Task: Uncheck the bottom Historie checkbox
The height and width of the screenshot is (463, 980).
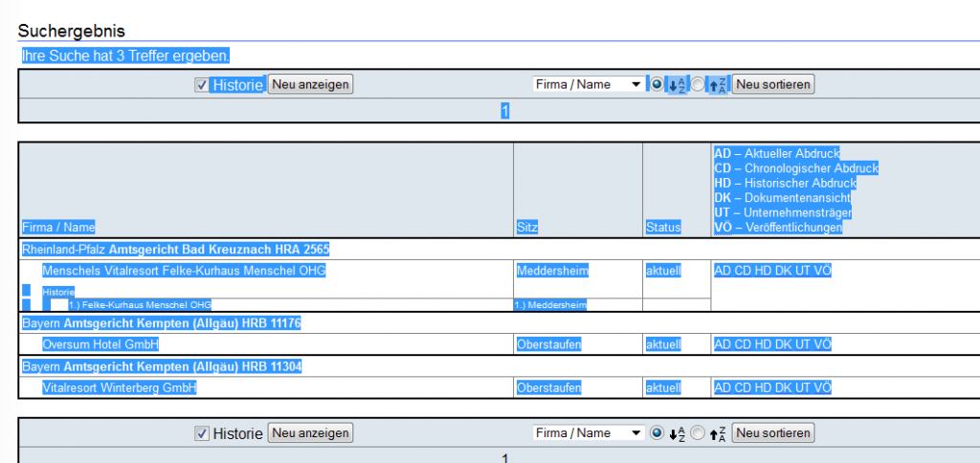Action: pyautogui.click(x=201, y=433)
